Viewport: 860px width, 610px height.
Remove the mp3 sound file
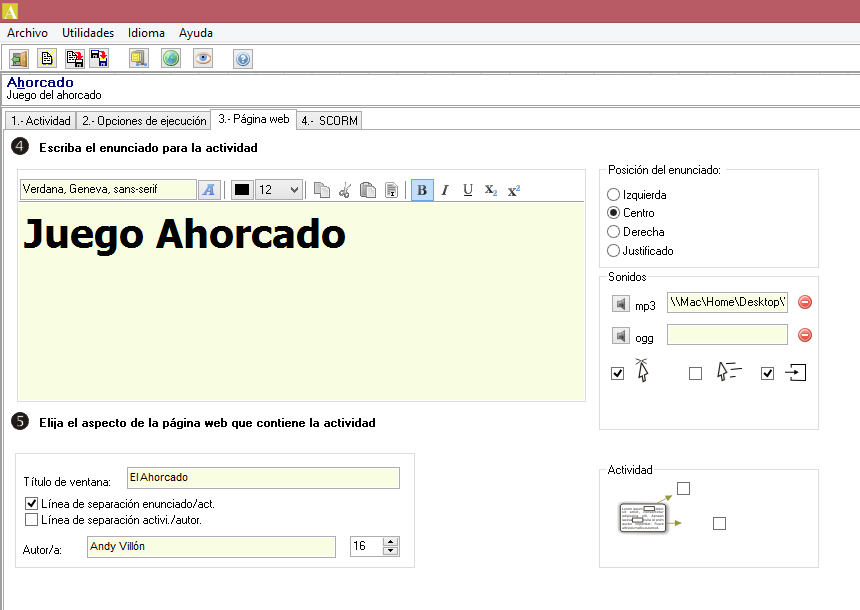pyautogui.click(x=805, y=302)
